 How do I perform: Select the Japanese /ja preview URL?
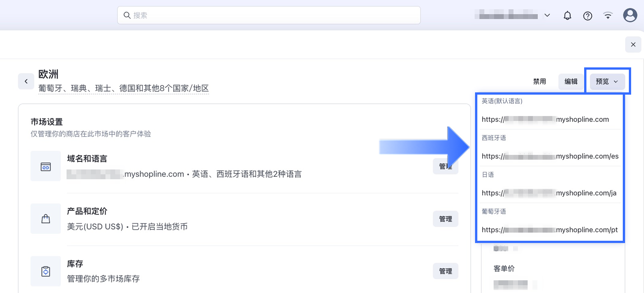tap(549, 193)
